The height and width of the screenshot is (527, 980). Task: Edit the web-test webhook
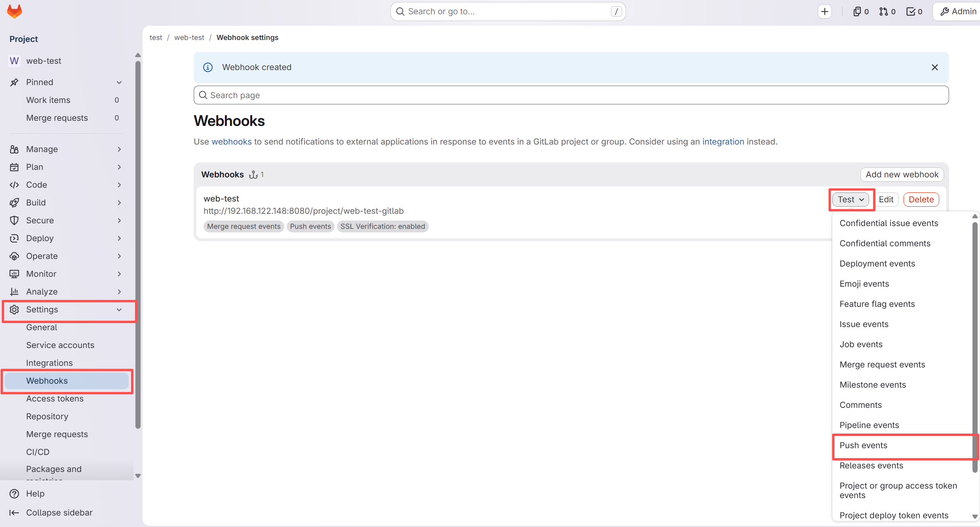coord(886,200)
